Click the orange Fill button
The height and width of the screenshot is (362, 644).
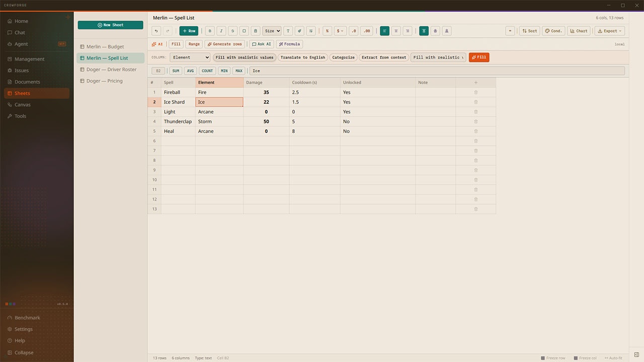click(479, 57)
